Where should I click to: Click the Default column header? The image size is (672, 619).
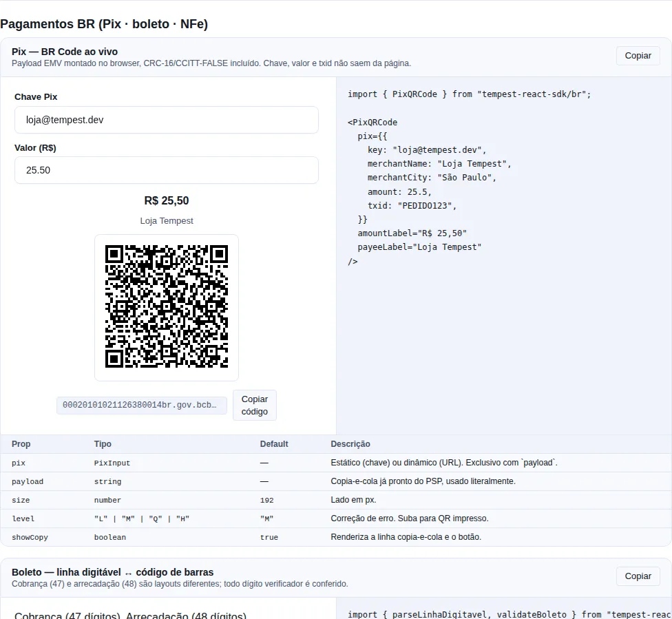[274, 444]
